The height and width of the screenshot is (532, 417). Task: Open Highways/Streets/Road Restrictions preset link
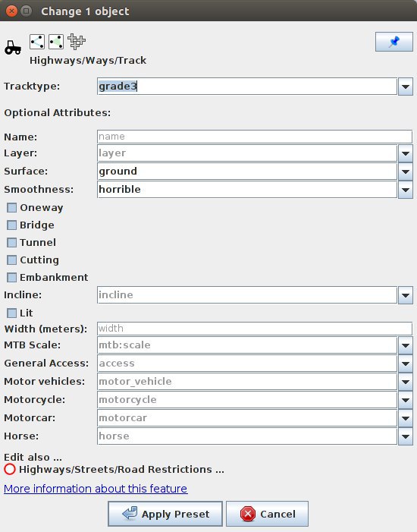click(x=121, y=469)
